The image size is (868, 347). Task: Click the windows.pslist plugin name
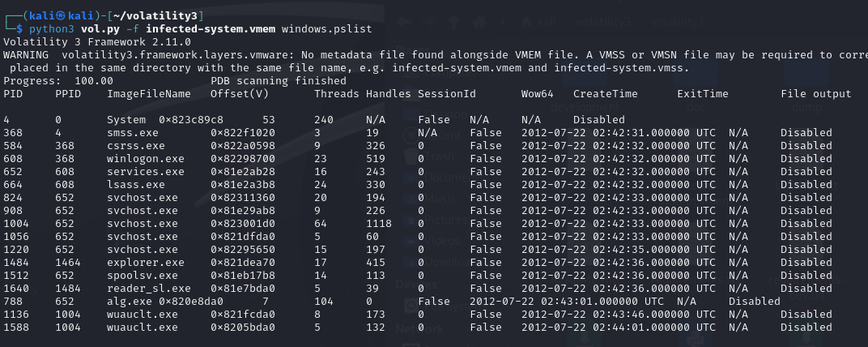tap(326, 29)
